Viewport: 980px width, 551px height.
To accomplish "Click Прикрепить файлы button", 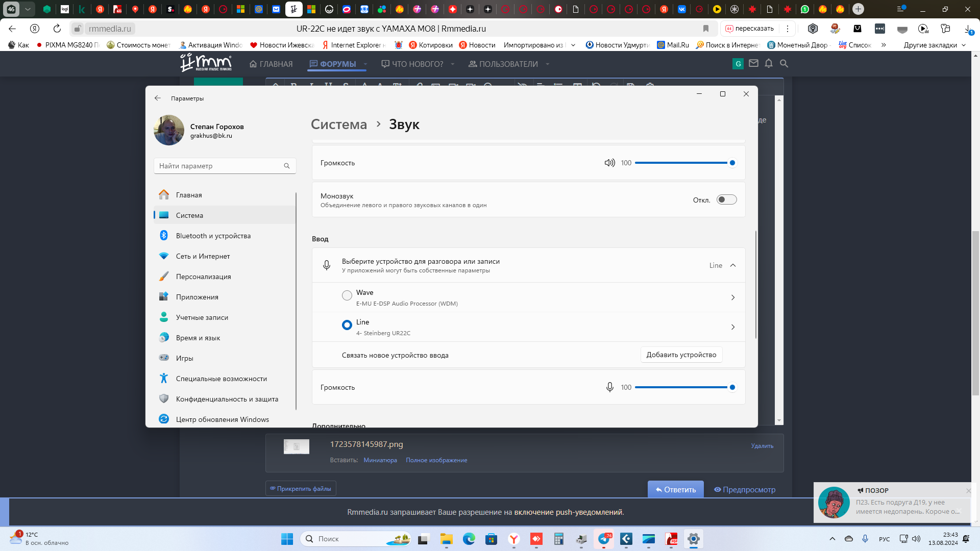I will click(301, 488).
